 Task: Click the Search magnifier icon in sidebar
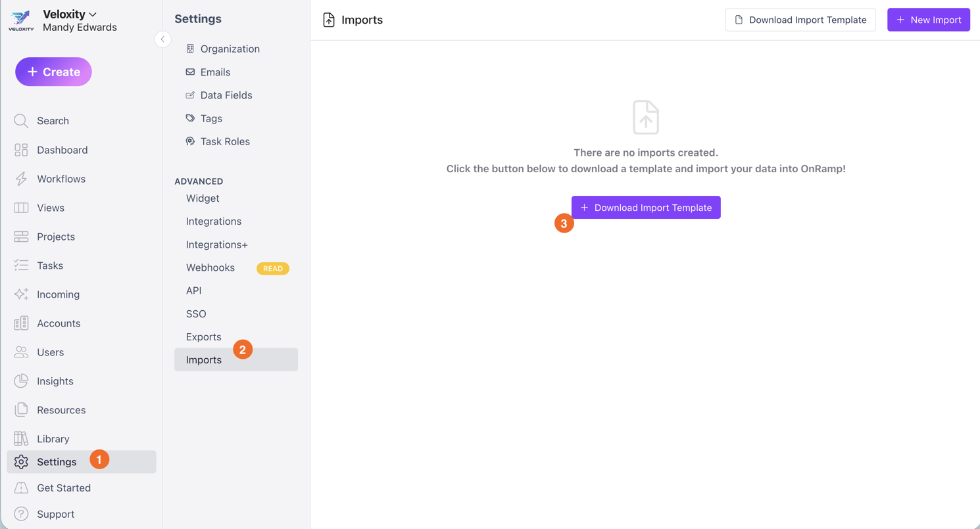(21, 121)
